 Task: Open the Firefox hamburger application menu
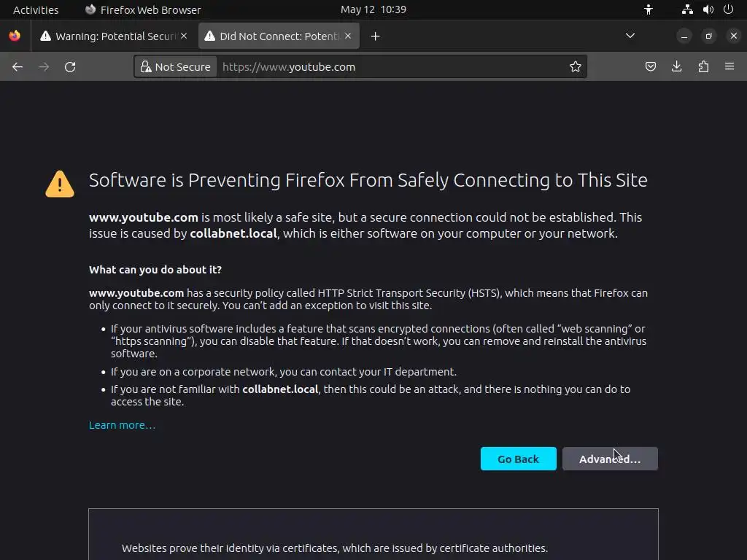tap(729, 67)
